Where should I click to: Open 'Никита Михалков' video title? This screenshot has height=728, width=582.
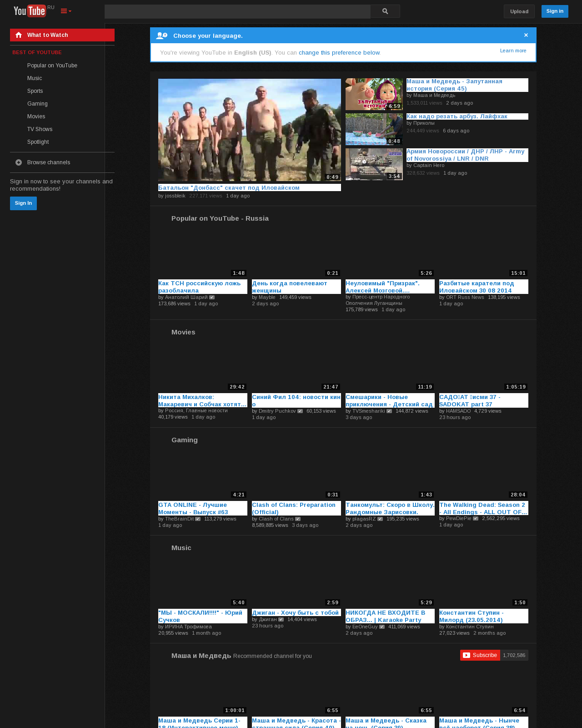[202, 400]
